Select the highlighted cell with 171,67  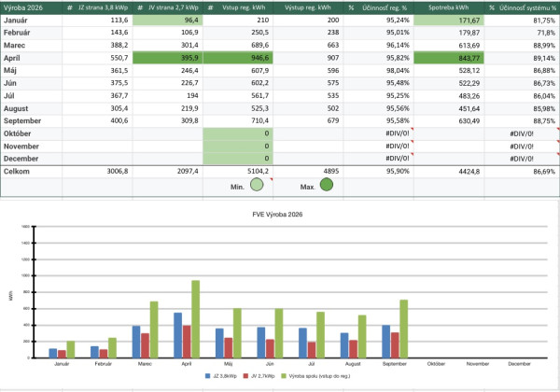[x=449, y=21]
